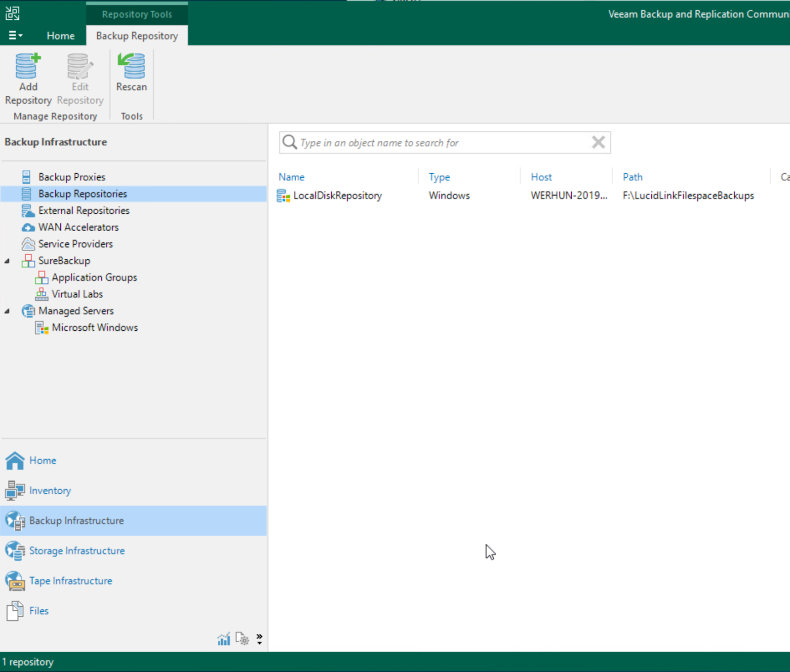Click the LocalDiskRepository Windows icon

283,196
